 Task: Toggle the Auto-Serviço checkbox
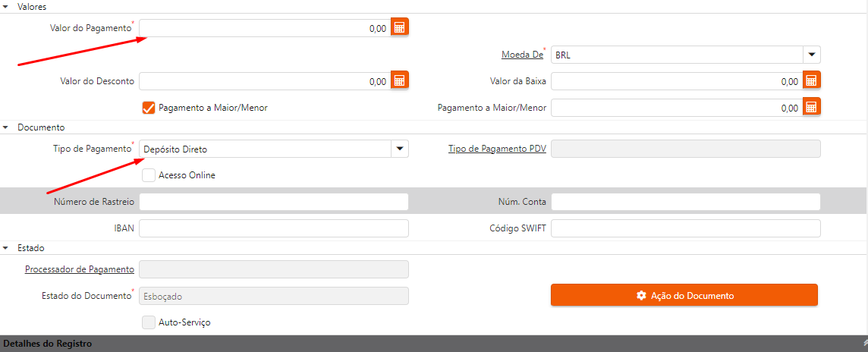click(x=149, y=322)
